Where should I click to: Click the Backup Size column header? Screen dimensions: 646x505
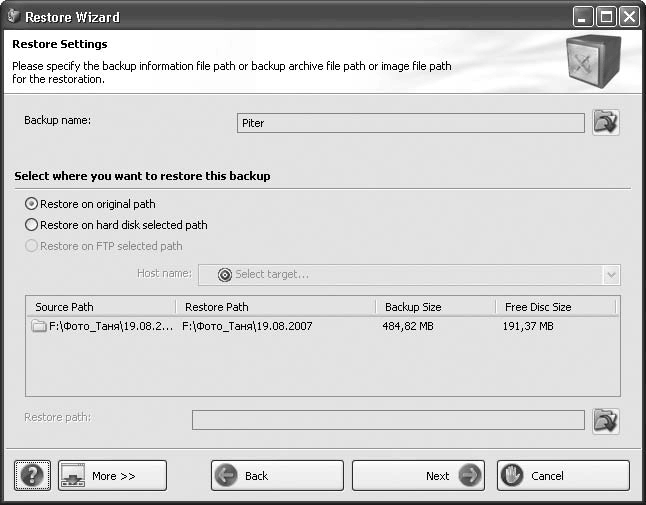click(434, 307)
